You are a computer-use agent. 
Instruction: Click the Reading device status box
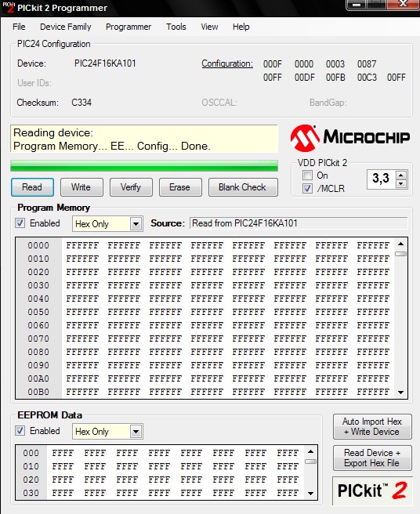[144, 139]
